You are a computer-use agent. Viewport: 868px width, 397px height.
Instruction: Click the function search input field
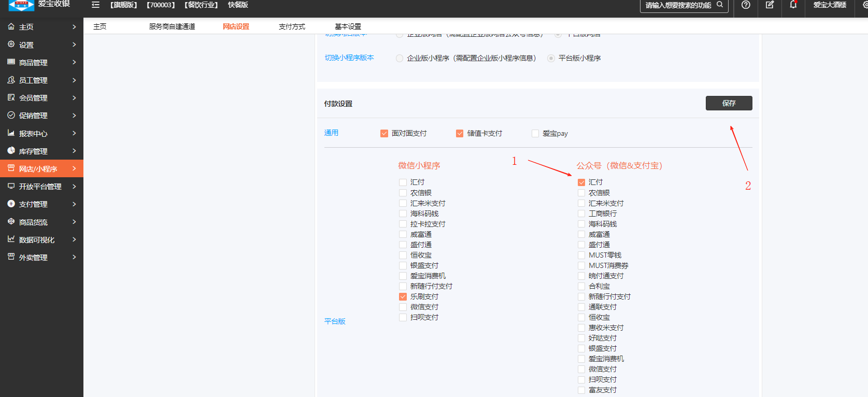tap(684, 5)
